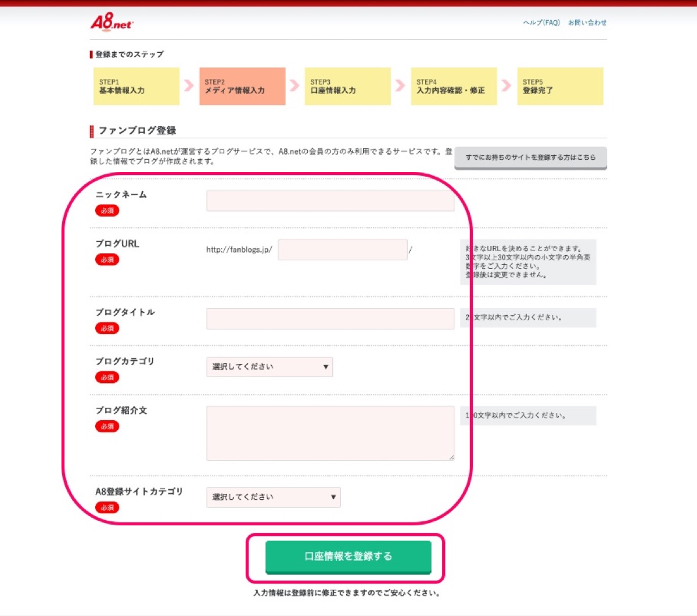697x616 pixels.
Task: Select STEP4 入力内容確認・修正 step
Action: pyautogui.click(x=454, y=86)
